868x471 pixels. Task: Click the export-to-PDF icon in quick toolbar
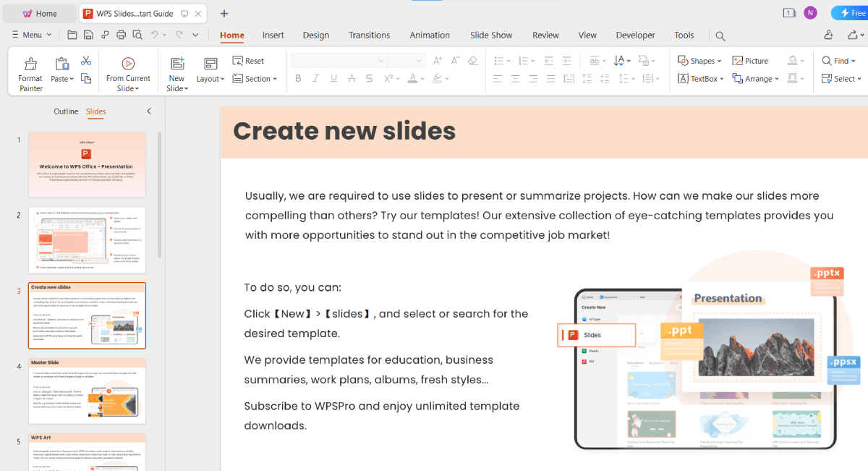coord(105,35)
